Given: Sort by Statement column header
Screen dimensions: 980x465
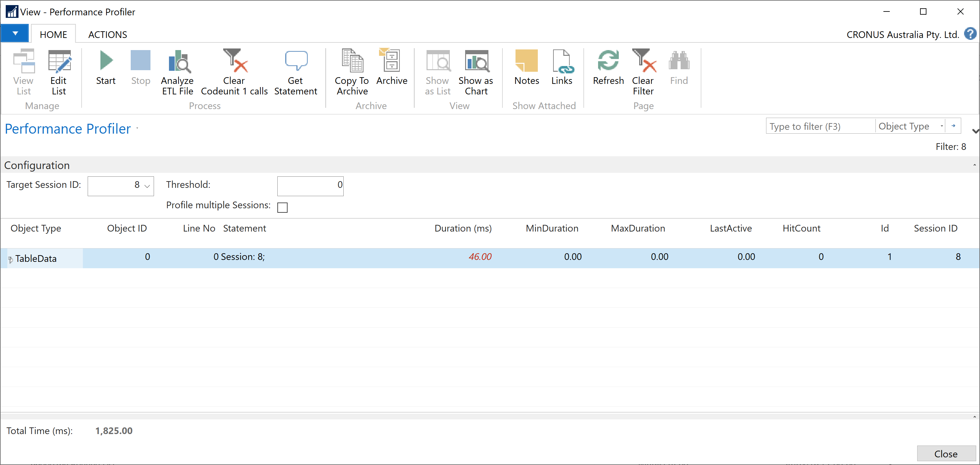Looking at the screenshot, I should (245, 228).
